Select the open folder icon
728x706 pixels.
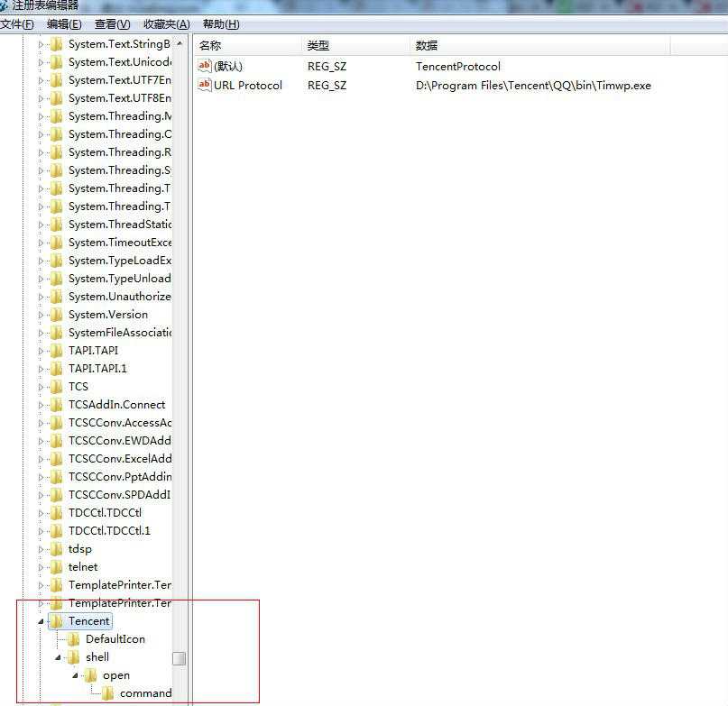coord(90,675)
